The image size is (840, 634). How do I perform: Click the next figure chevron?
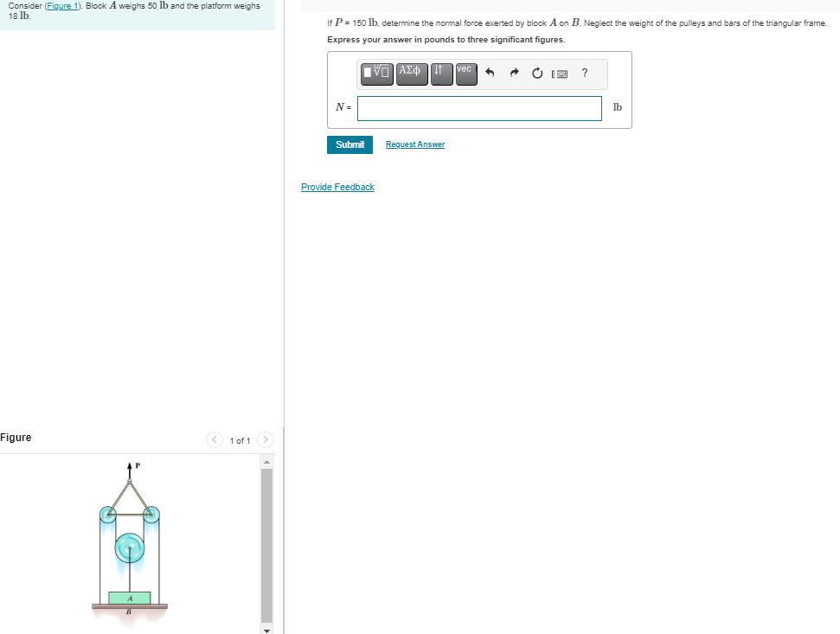(266, 439)
